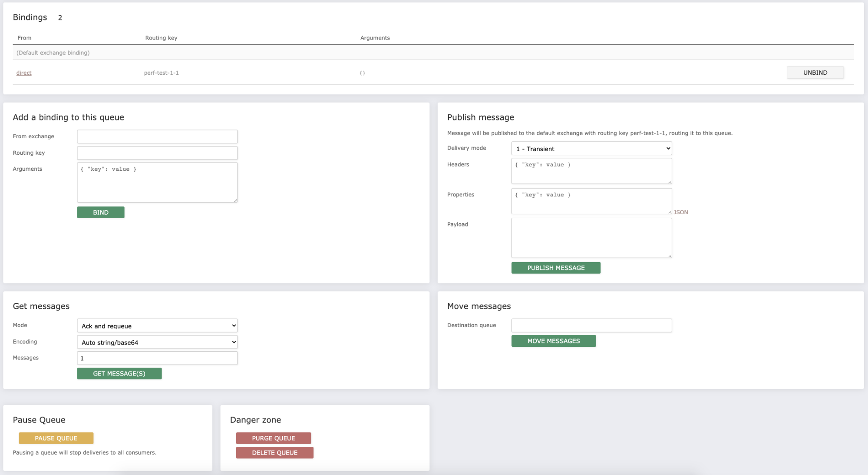Screen dimensions: 868x475
Task: Expand the Mode dropdown for getting messages
Action: click(157, 326)
